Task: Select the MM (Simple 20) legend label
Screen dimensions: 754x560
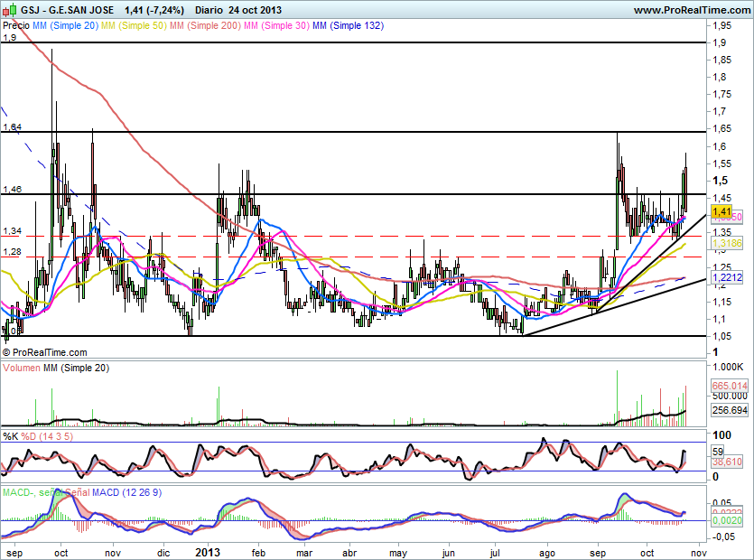Action: tap(65, 26)
